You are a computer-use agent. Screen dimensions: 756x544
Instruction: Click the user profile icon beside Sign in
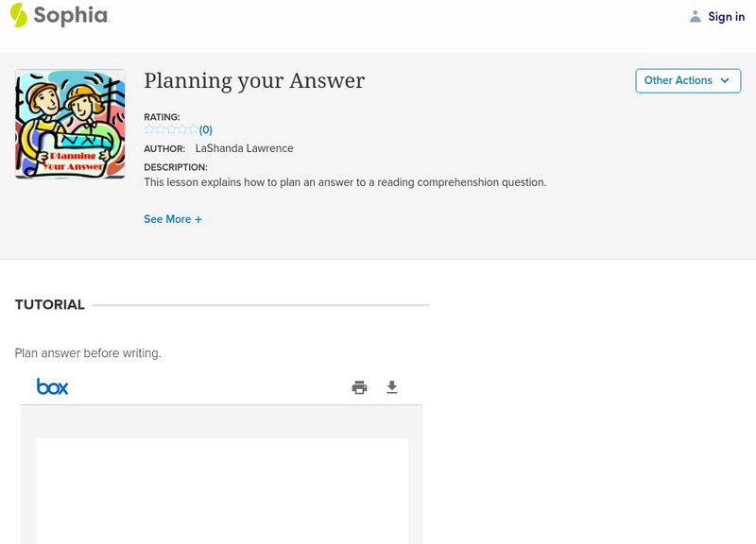click(x=696, y=16)
